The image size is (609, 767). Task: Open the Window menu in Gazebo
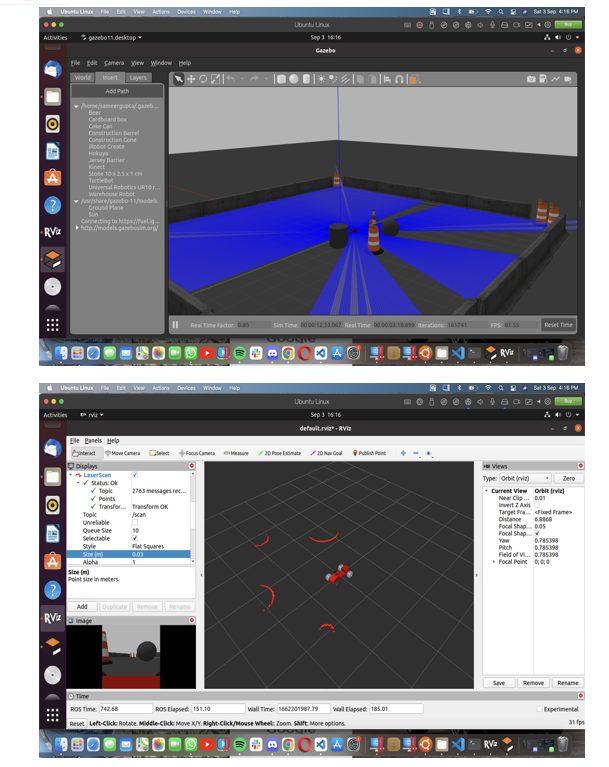(161, 63)
